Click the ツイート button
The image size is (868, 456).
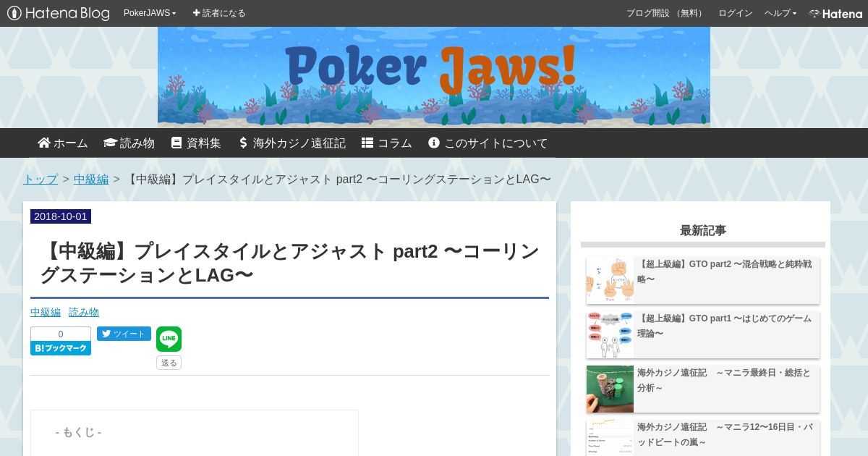(124, 334)
